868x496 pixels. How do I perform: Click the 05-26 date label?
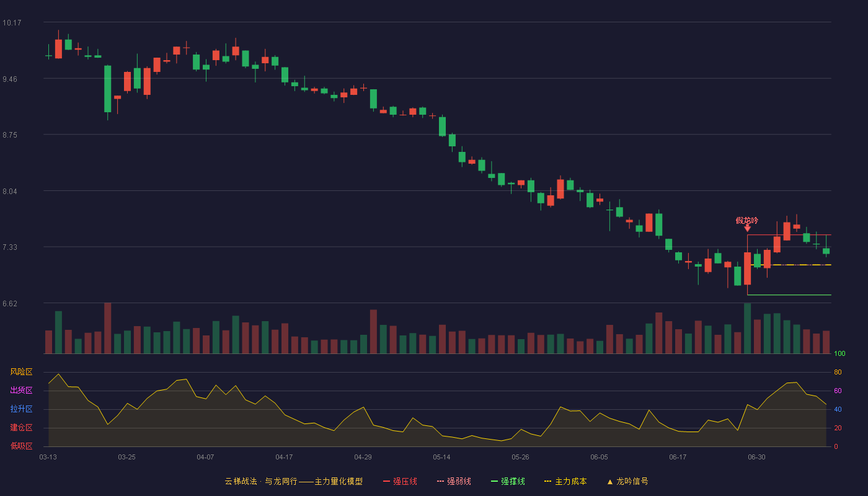click(x=520, y=457)
